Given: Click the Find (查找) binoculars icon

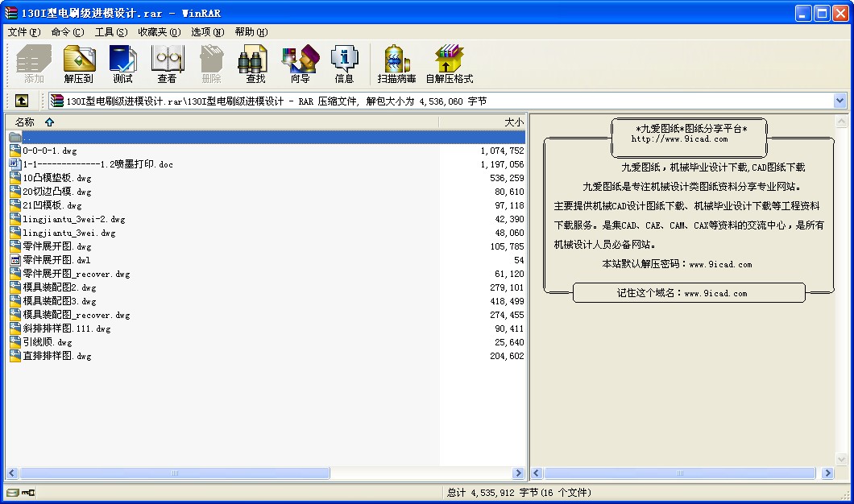Looking at the screenshot, I should (255, 64).
